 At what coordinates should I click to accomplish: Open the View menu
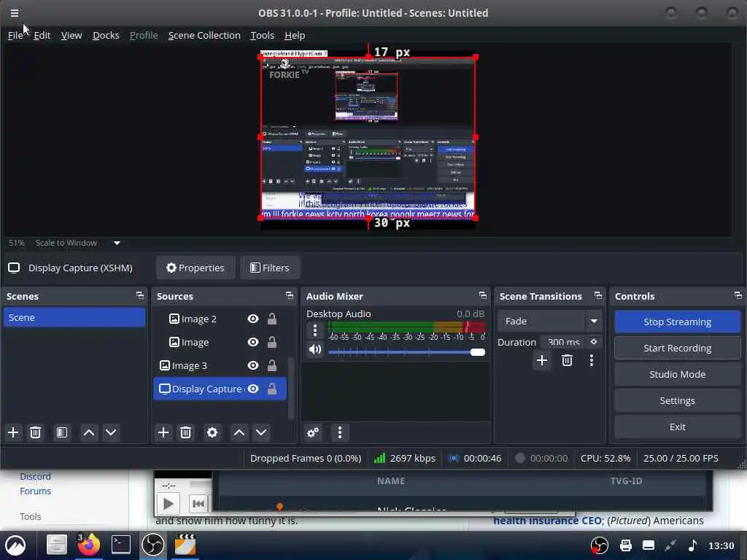tap(71, 35)
